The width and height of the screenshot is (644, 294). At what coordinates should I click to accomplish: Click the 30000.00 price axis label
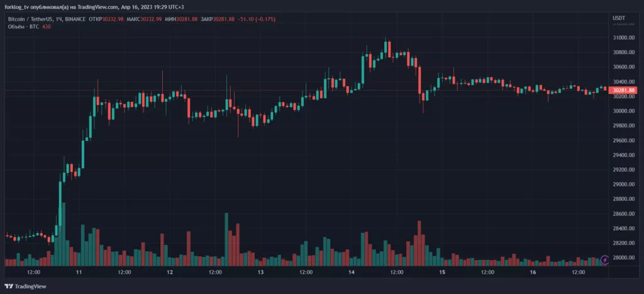pos(623,111)
